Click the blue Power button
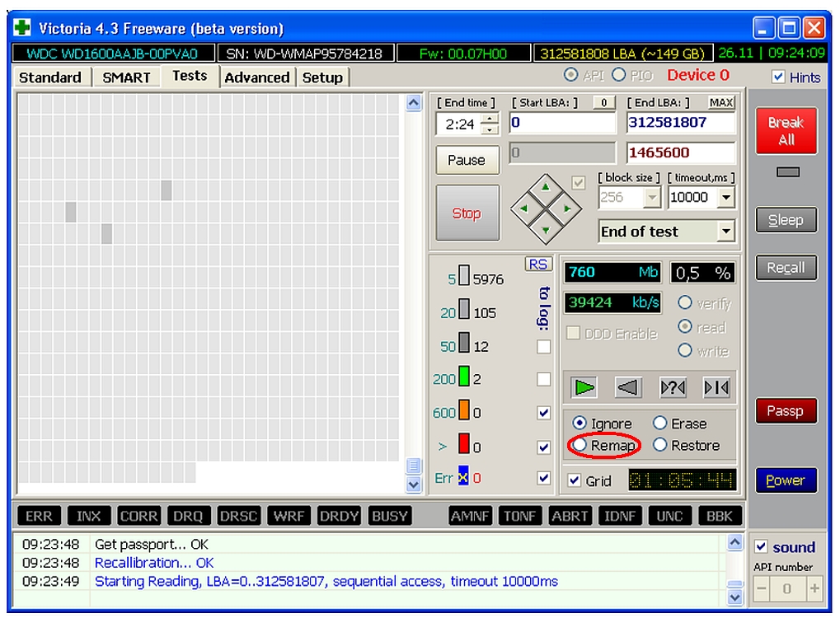840x618 pixels. coord(786,480)
